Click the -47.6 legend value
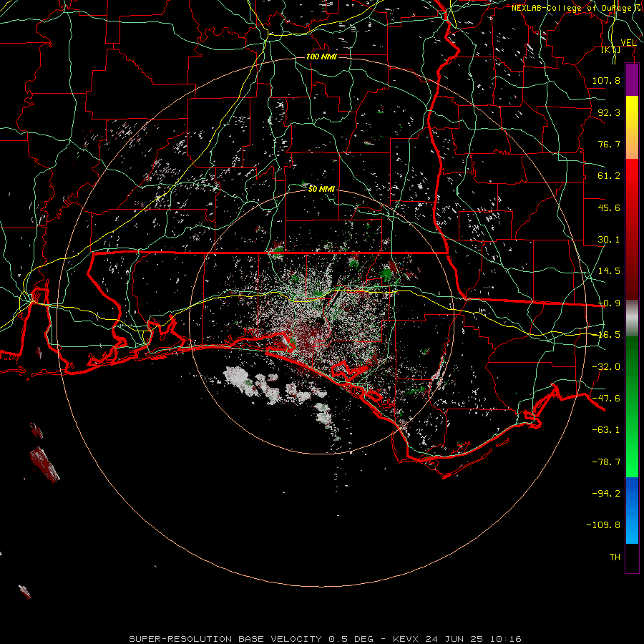 tap(606, 399)
